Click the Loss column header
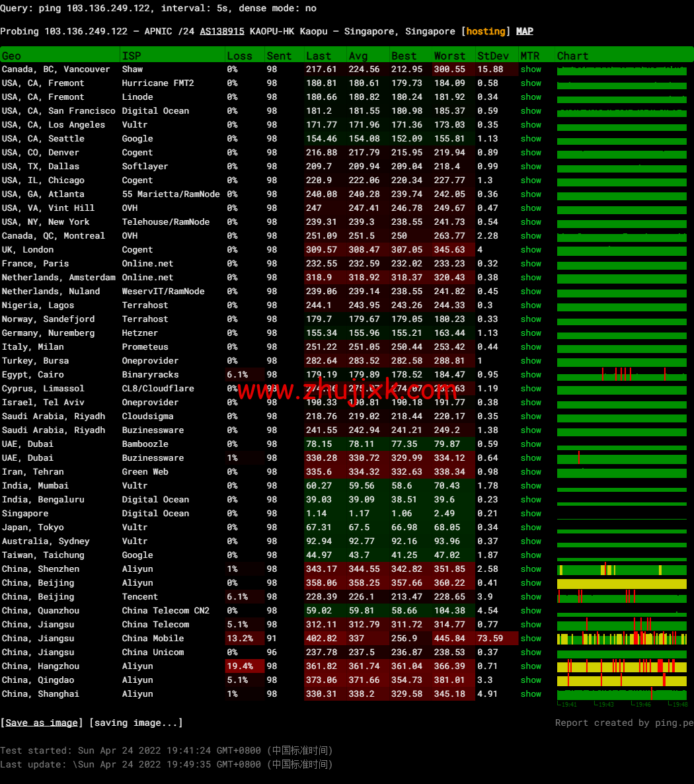 click(239, 56)
